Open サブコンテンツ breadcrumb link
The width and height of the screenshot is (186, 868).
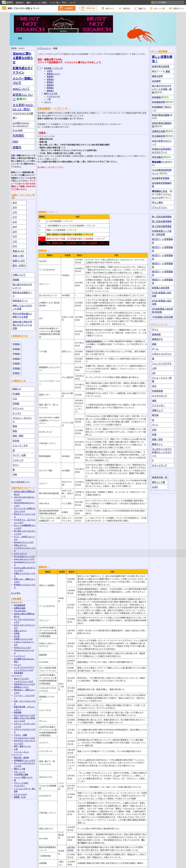[44, 48]
